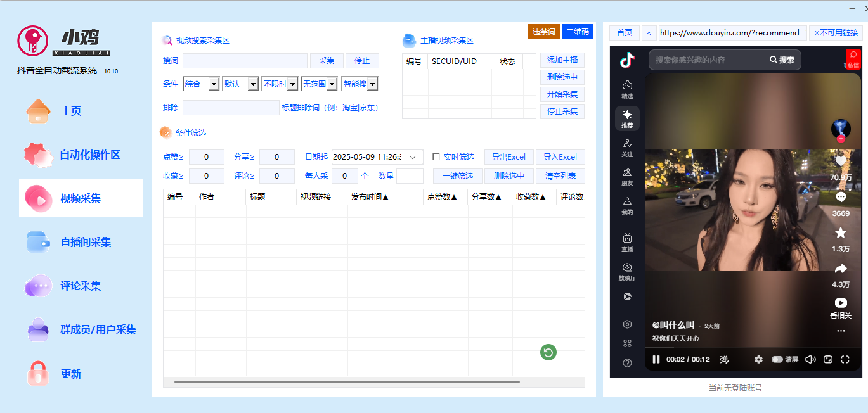This screenshot has height=413, width=868.
Task: Open the 日期起 date picker dropdown
Action: (413, 156)
